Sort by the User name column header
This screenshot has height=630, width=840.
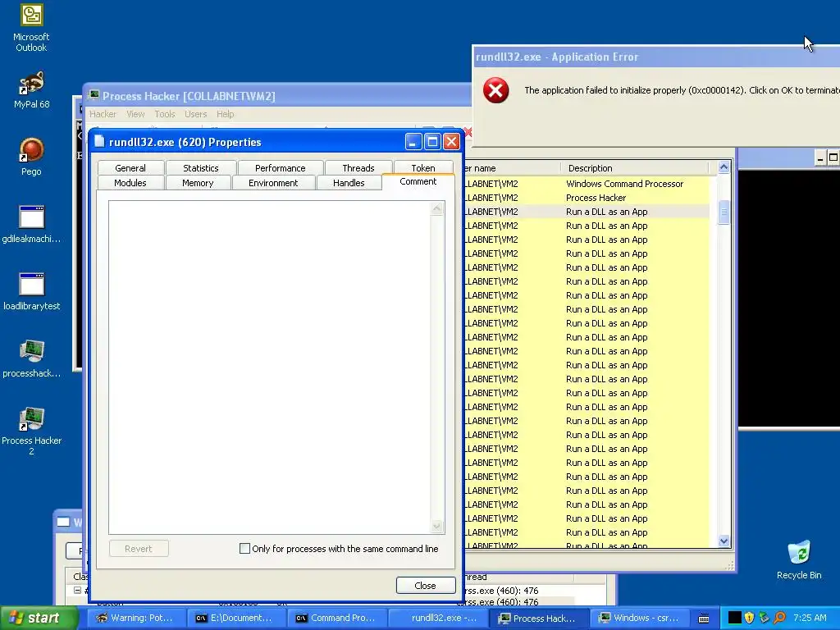click(x=512, y=167)
